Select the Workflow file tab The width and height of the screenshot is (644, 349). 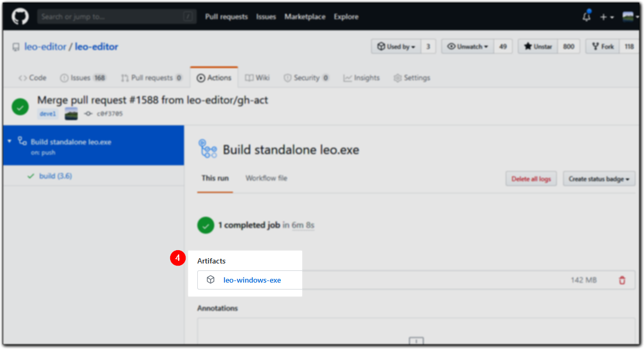[266, 178]
